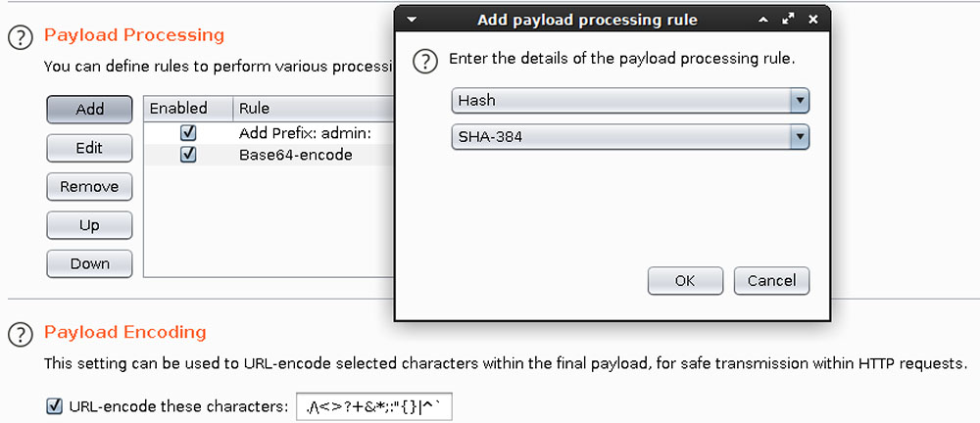This screenshot has height=423, width=980.
Task: Roll up the dialog with the caret icon
Action: point(763,20)
